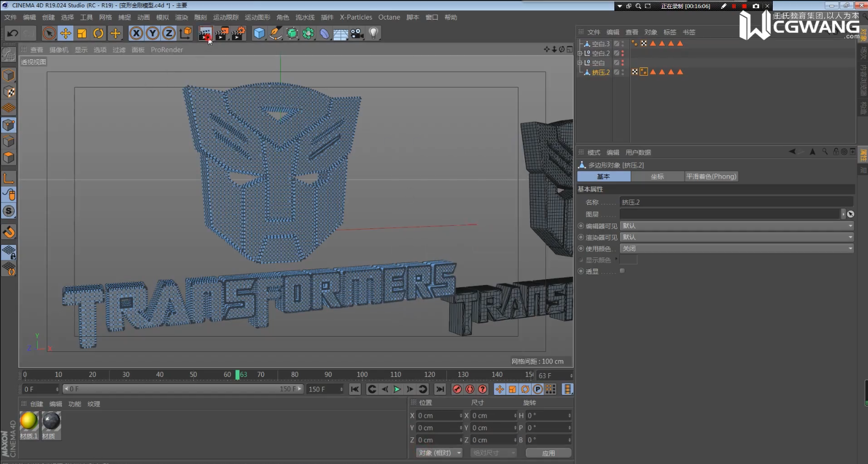Select Texture mode checker cube icon

click(9, 92)
